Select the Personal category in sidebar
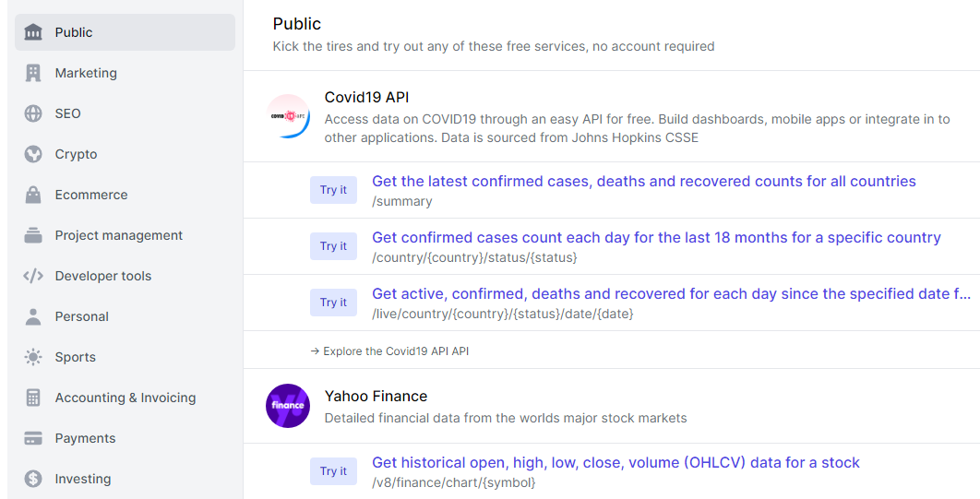The width and height of the screenshot is (980, 499). pos(81,316)
